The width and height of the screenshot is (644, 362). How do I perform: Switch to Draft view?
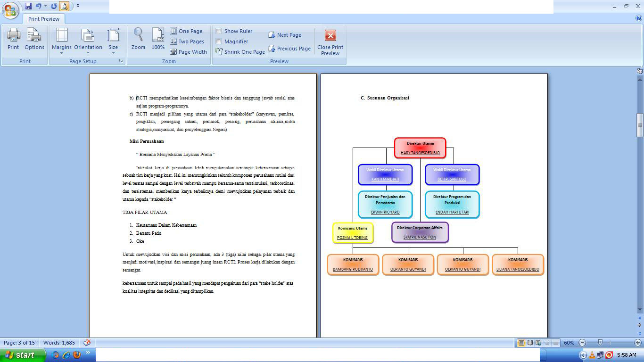[x=556, y=343]
